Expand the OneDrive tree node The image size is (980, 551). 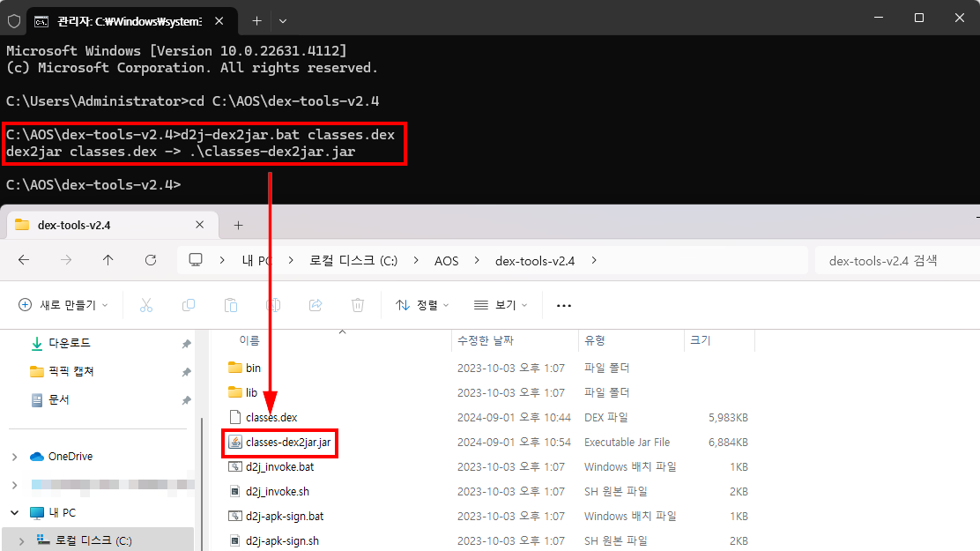(14, 457)
